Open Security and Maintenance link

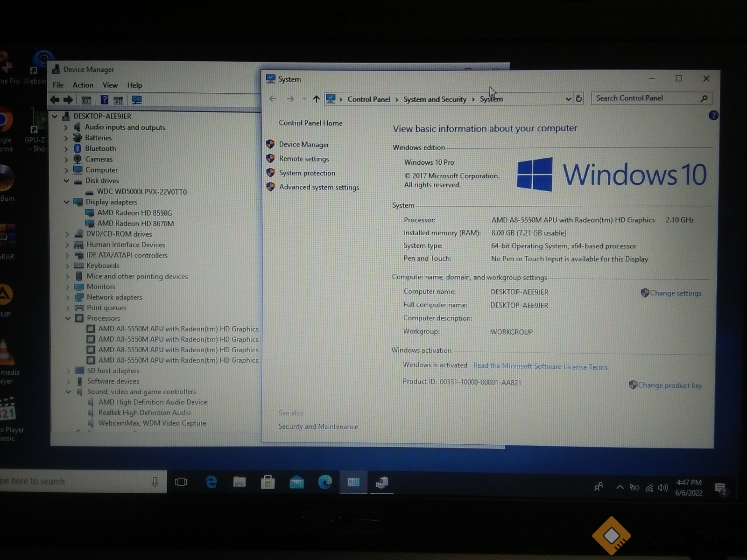318,427
